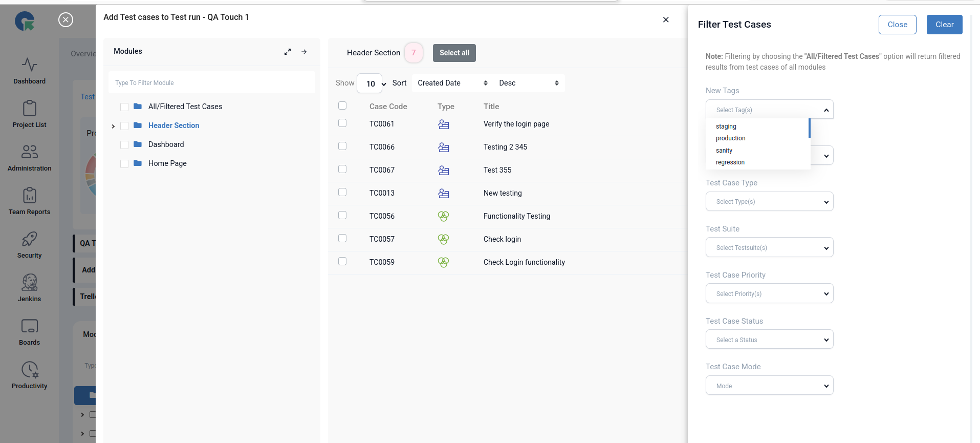Click the Modules panel arrow icon
This screenshot has width=980, height=443.
pyautogui.click(x=304, y=52)
